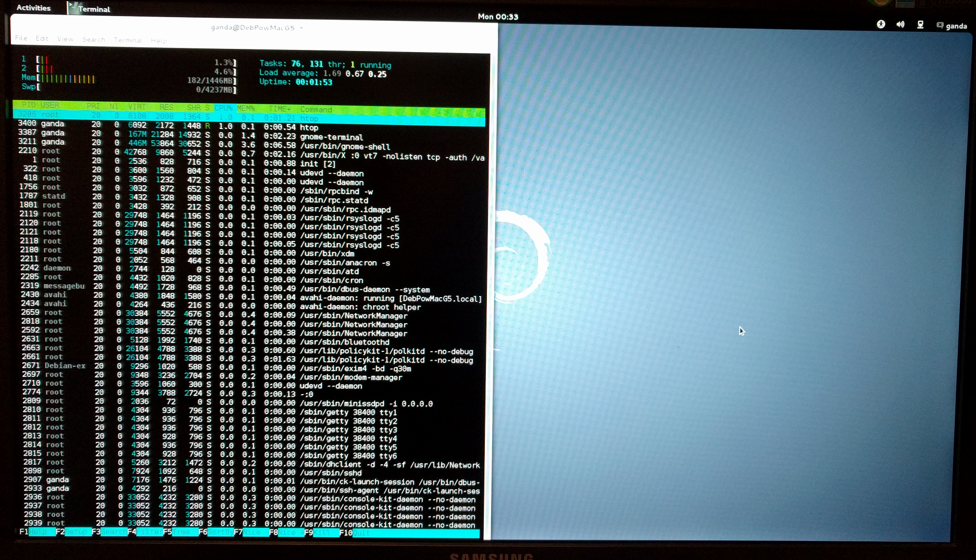Screen dimensions: 976x560
Task: Click the chat status icon beside ganda
Action: point(940,26)
